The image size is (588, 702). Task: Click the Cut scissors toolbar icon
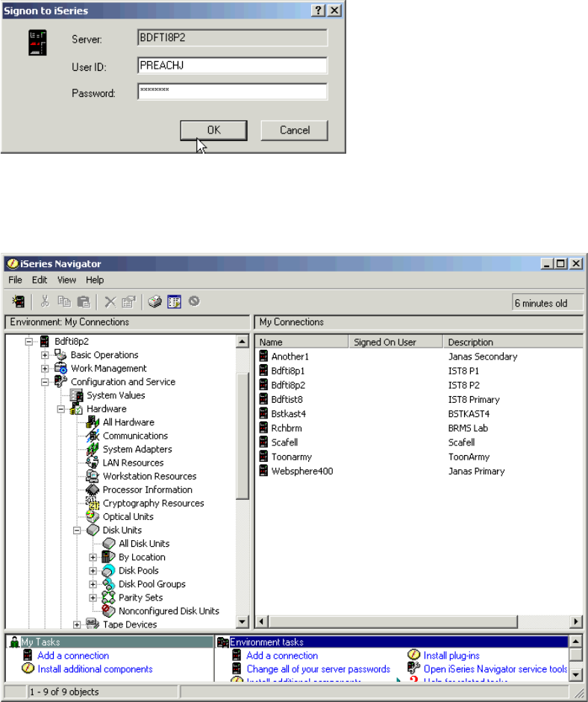[44, 301]
